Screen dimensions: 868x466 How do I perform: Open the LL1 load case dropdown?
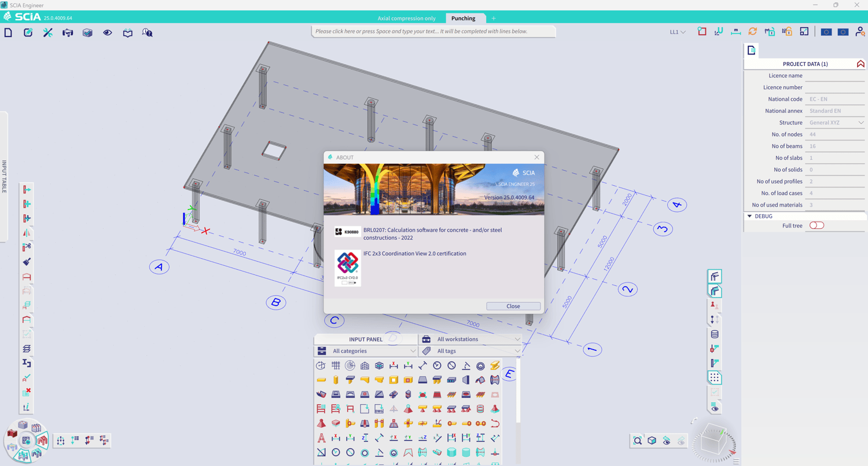[678, 32]
